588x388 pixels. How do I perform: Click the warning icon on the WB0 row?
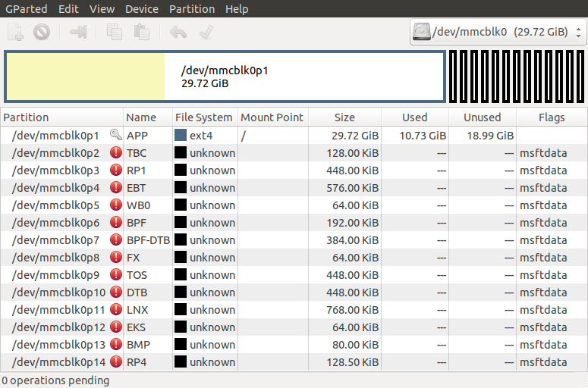pos(116,205)
